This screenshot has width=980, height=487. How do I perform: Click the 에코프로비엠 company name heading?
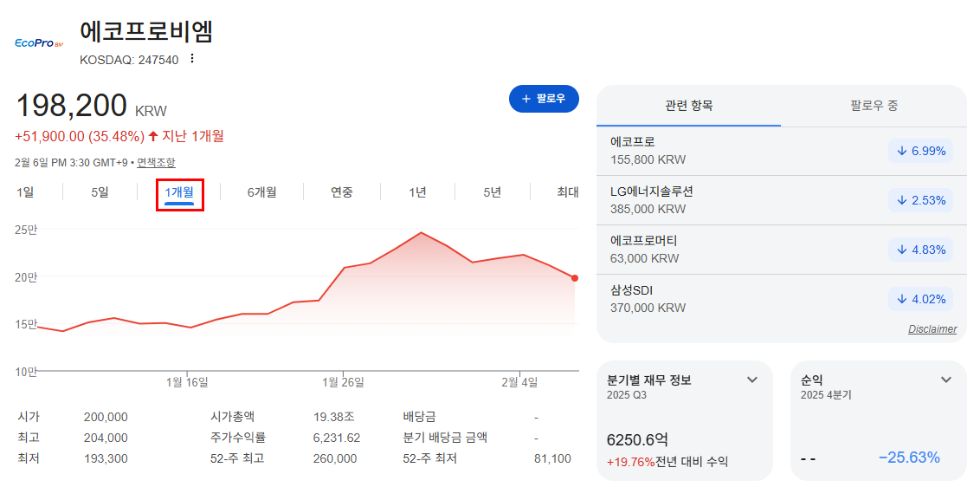[x=147, y=33]
